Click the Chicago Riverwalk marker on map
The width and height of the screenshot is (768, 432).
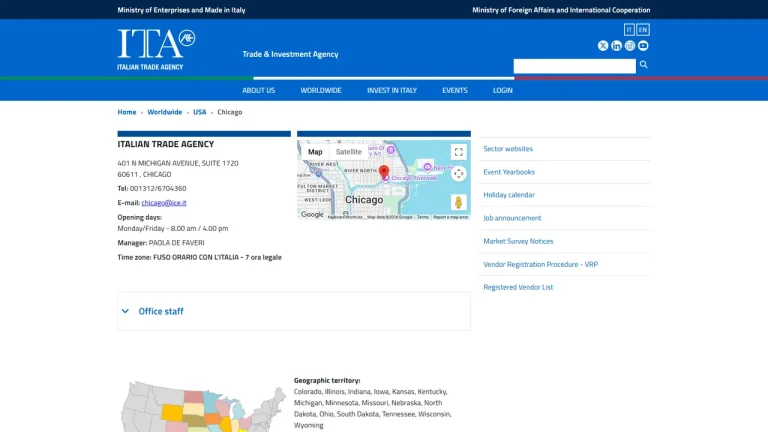(385, 178)
